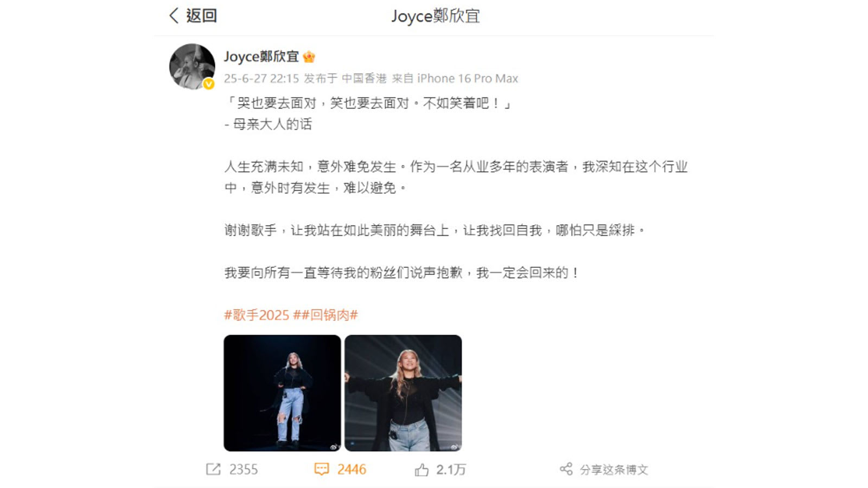868x488 pixels.
Task: Click the like count 2.1万
Action: tap(451, 470)
